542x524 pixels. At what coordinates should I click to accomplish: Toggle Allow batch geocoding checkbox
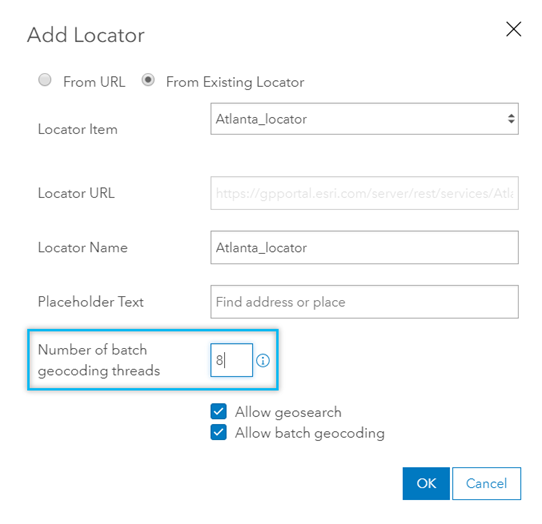click(x=218, y=432)
